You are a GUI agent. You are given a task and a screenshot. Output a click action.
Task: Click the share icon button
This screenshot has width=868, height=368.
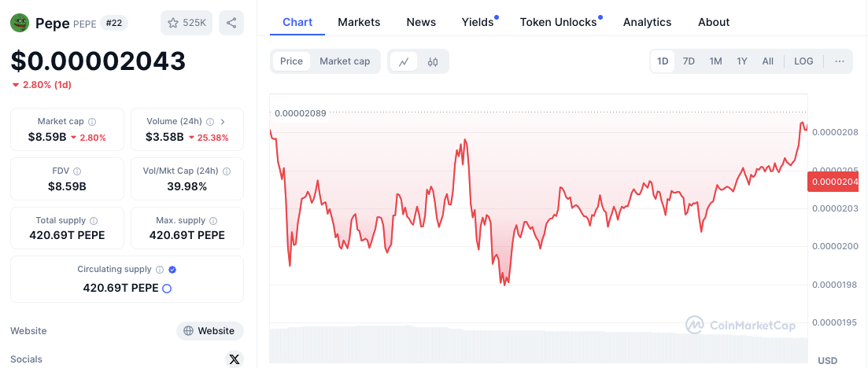(x=231, y=23)
